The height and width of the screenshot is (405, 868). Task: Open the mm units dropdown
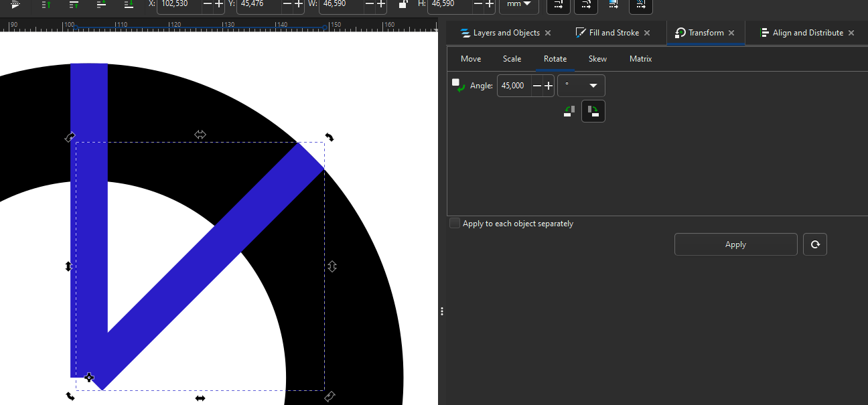[x=519, y=5]
